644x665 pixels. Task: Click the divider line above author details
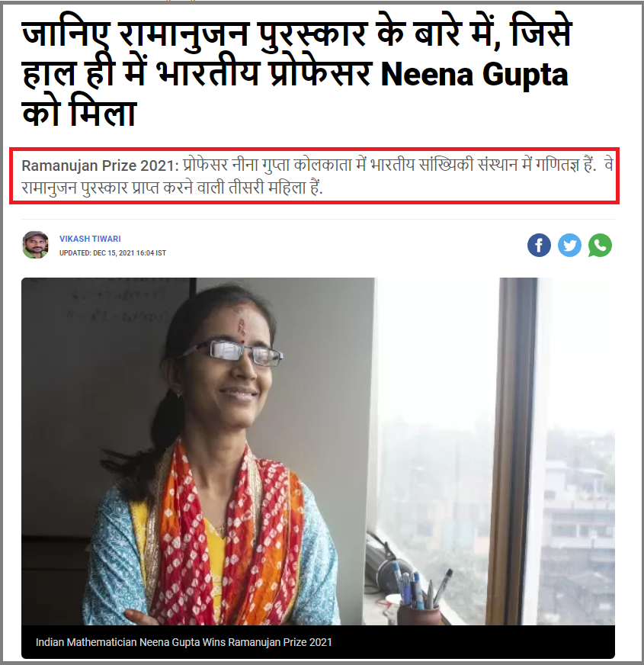click(318, 220)
